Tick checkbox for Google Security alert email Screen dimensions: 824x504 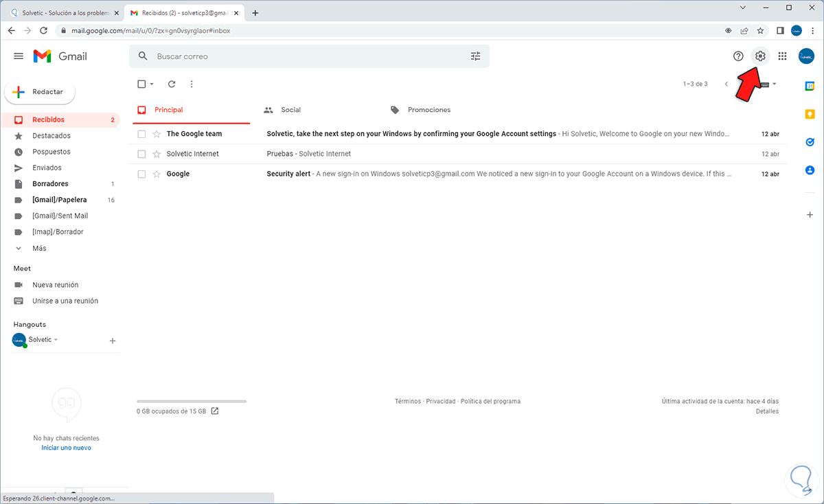click(x=141, y=174)
